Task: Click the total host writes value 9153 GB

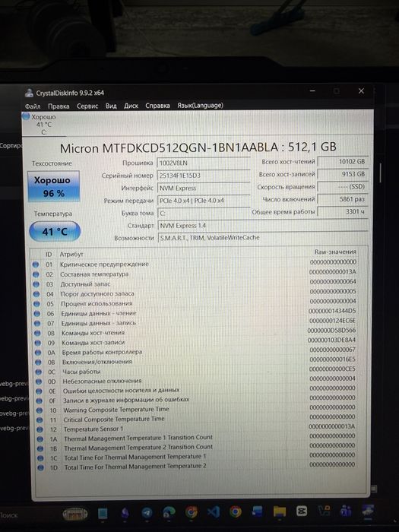Action: pyautogui.click(x=343, y=174)
